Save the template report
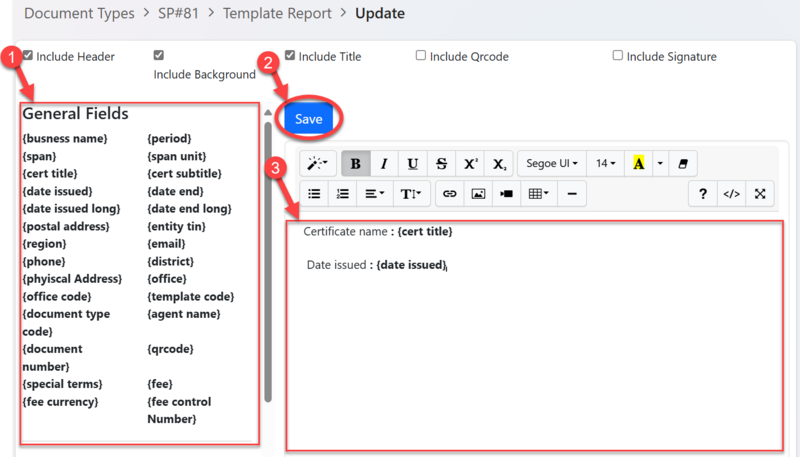 point(308,119)
